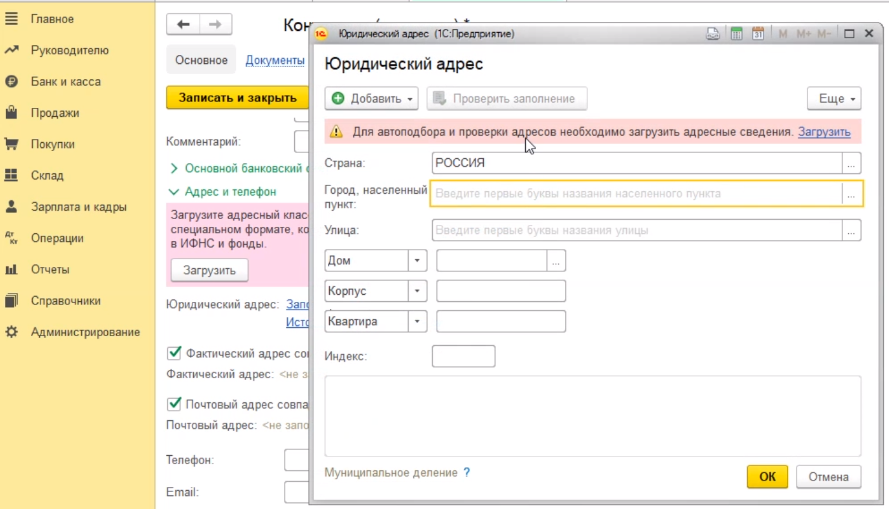Click the Банк и касса coin icon

pyautogui.click(x=11, y=82)
